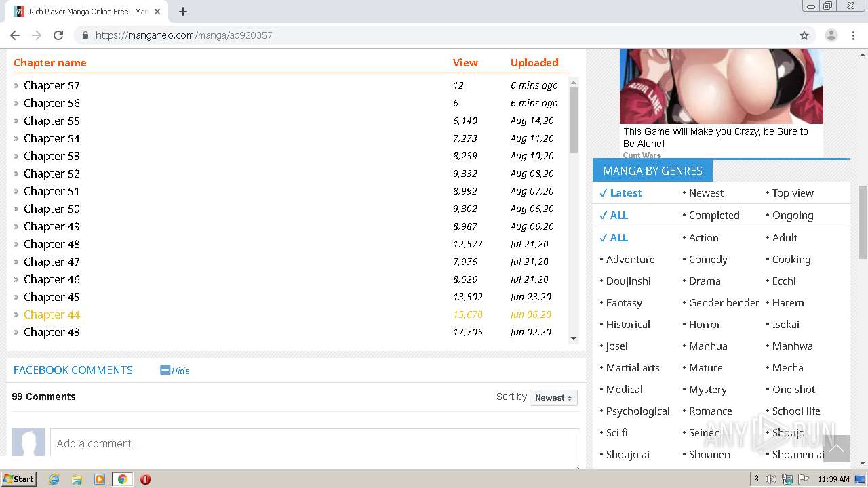This screenshot has width=868, height=488.
Task: Click the address bar URL
Action: click(x=184, y=35)
